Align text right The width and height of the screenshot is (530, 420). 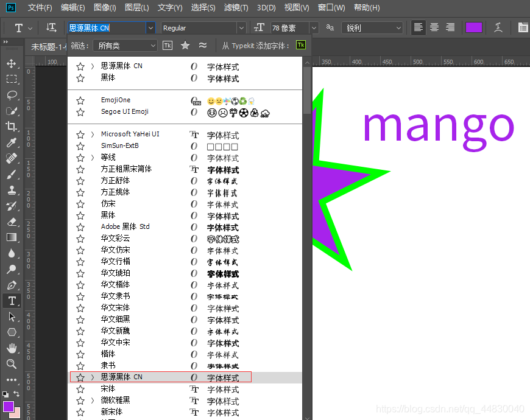(450, 27)
